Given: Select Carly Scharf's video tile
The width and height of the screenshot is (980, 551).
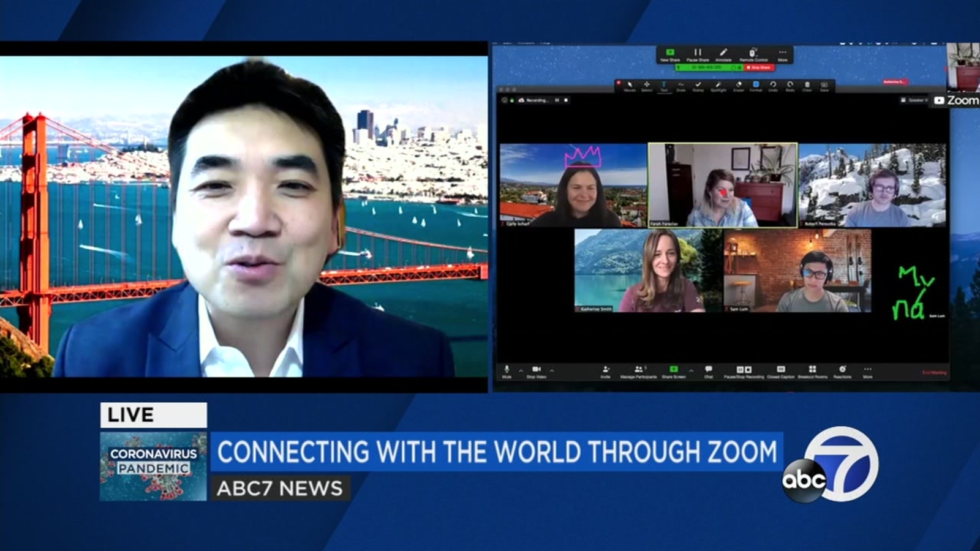Looking at the screenshot, I should (x=573, y=186).
